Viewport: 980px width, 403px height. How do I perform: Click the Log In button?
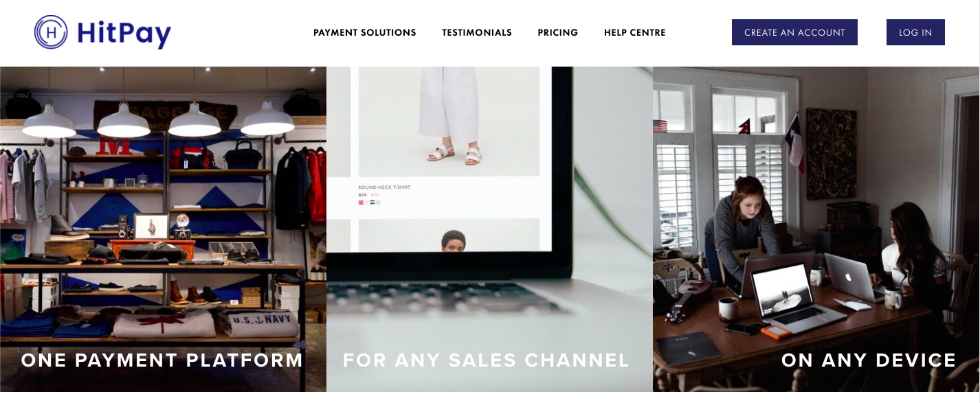(915, 32)
